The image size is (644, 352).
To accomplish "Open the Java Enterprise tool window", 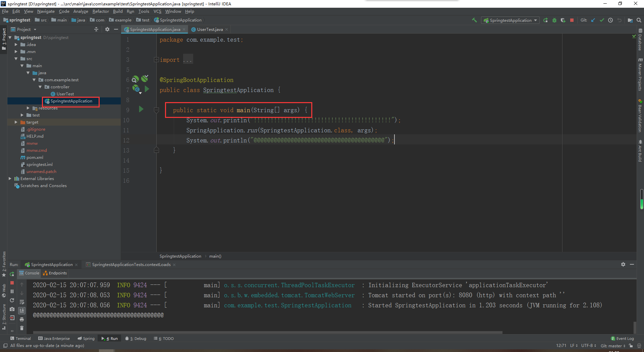I will pos(54,339).
